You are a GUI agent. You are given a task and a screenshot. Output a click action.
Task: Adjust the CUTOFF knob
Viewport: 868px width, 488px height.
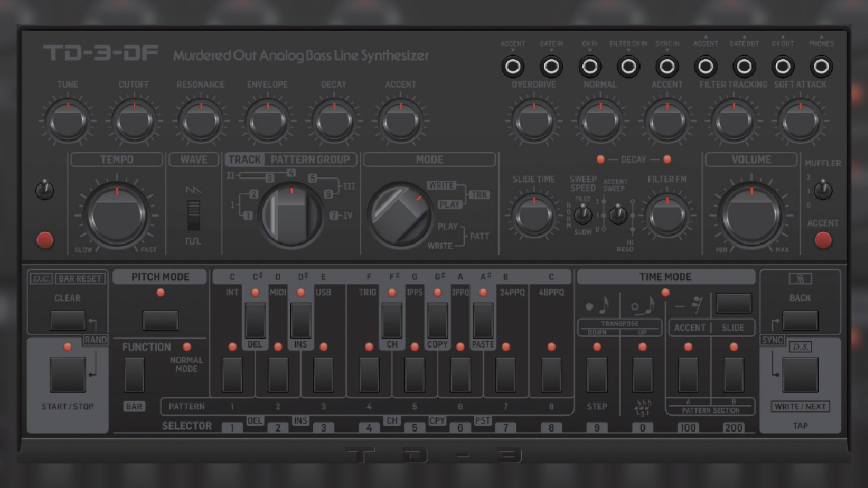click(x=134, y=121)
